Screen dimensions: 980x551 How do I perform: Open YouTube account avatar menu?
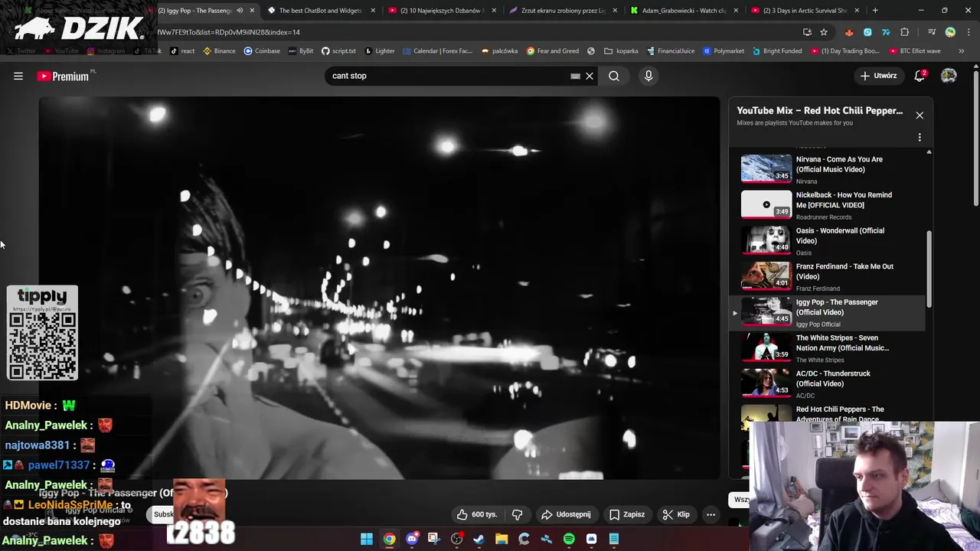[x=949, y=76]
